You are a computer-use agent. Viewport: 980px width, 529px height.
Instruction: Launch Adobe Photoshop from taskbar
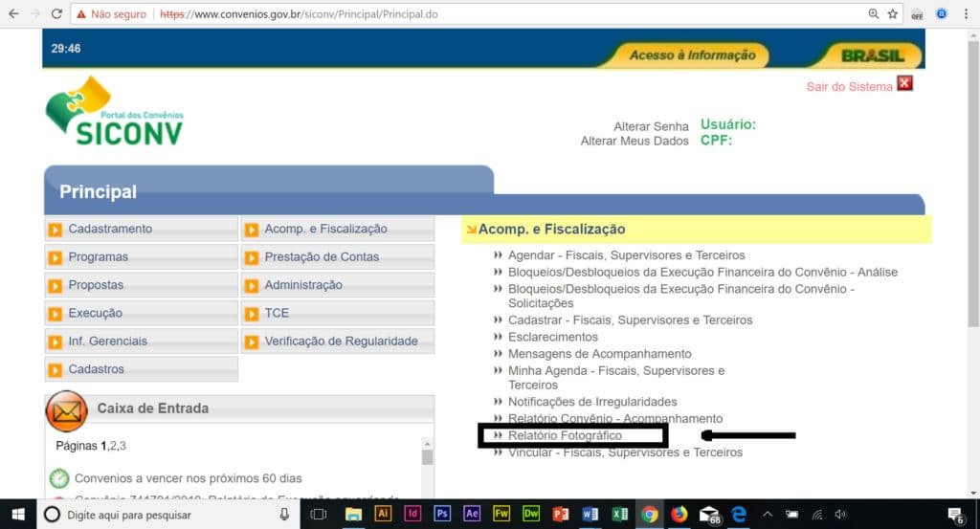coord(442,514)
